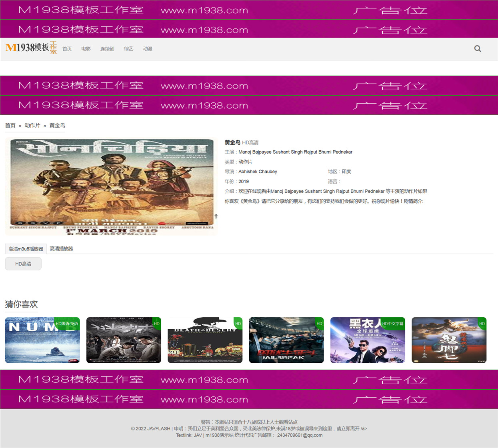Click the 2019 year value
498x448 pixels.
tap(244, 182)
